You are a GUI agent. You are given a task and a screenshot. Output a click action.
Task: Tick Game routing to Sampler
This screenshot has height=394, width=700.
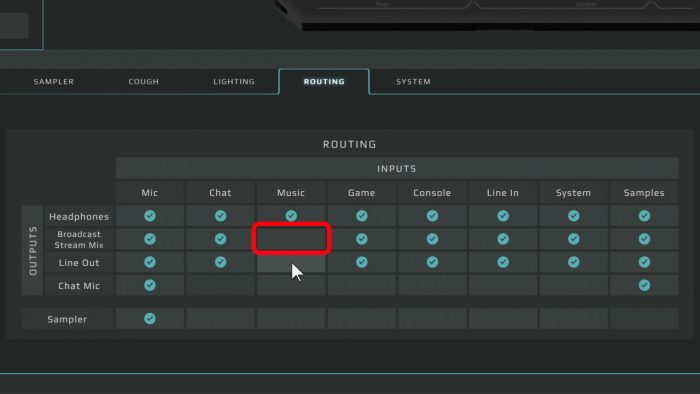[362, 319]
